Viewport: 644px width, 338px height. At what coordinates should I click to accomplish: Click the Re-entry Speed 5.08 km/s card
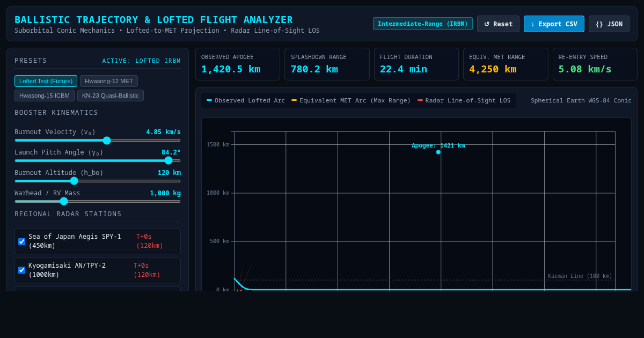(x=595, y=64)
